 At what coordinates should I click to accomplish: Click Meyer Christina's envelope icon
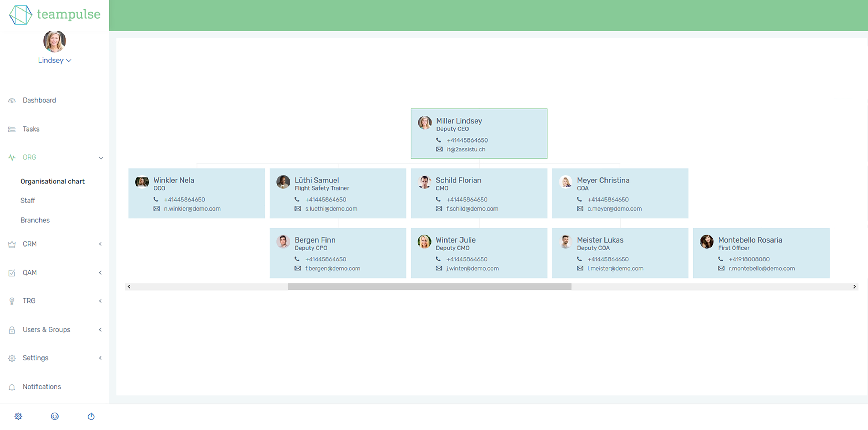click(x=580, y=209)
